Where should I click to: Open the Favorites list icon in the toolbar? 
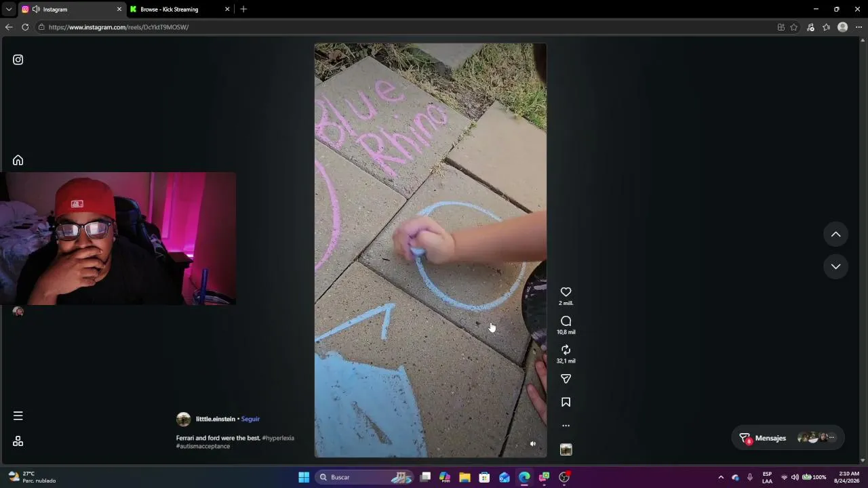pos(827,27)
